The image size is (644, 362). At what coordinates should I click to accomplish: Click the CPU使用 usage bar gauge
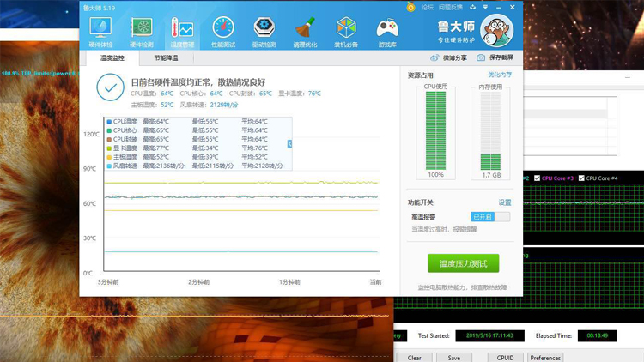click(x=435, y=130)
